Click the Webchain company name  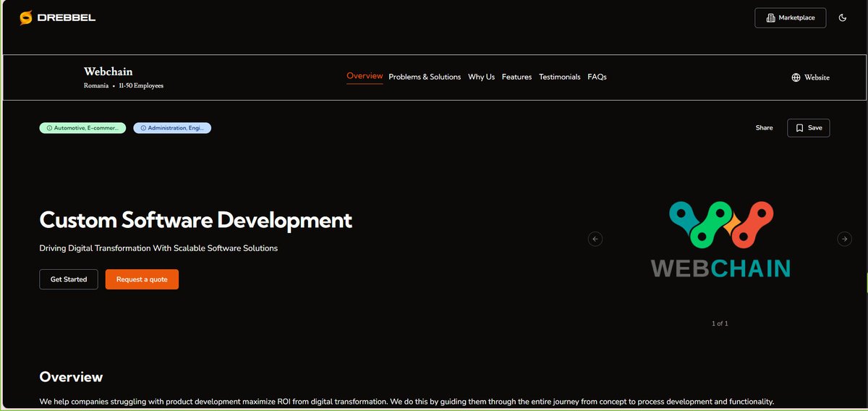click(109, 72)
